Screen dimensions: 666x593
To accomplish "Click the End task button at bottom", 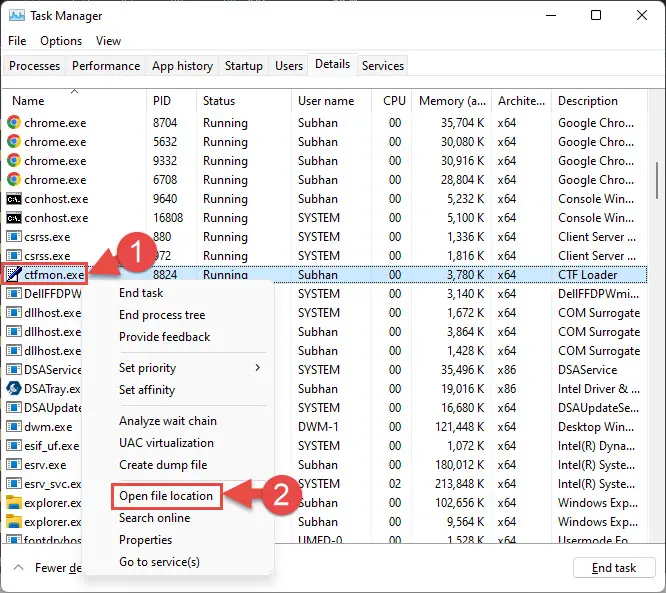I will 614,568.
